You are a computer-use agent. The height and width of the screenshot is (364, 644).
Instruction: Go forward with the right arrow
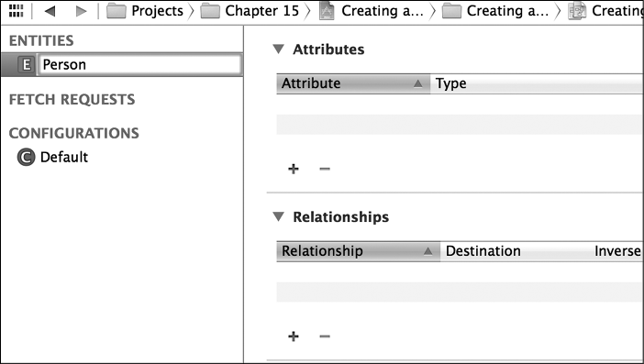click(82, 11)
